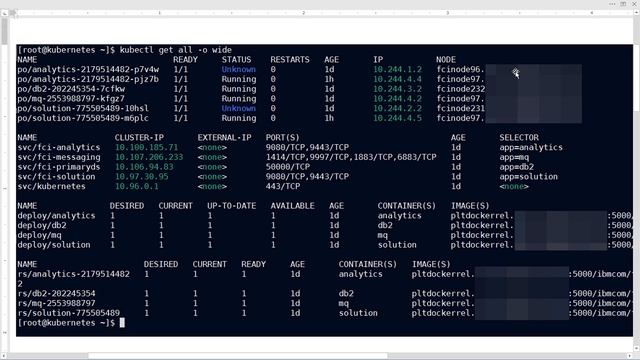640x360 pixels.
Task: Click the left-edge vertical scrollbar thumb
Action: click(x=4, y=31)
